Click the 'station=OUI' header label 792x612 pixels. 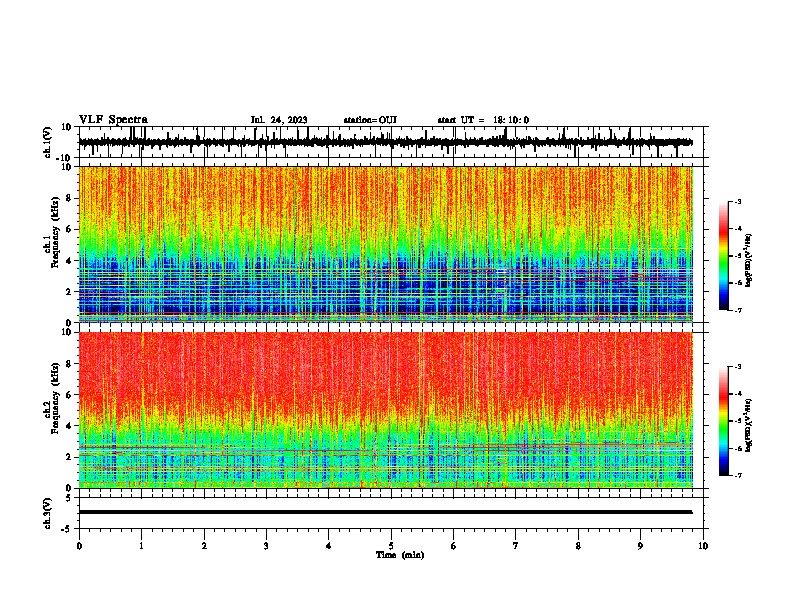[x=370, y=120]
